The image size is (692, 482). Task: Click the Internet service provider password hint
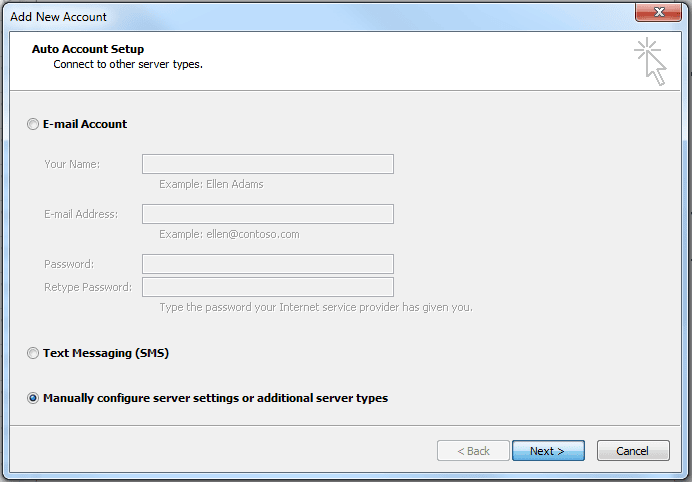pos(316,307)
